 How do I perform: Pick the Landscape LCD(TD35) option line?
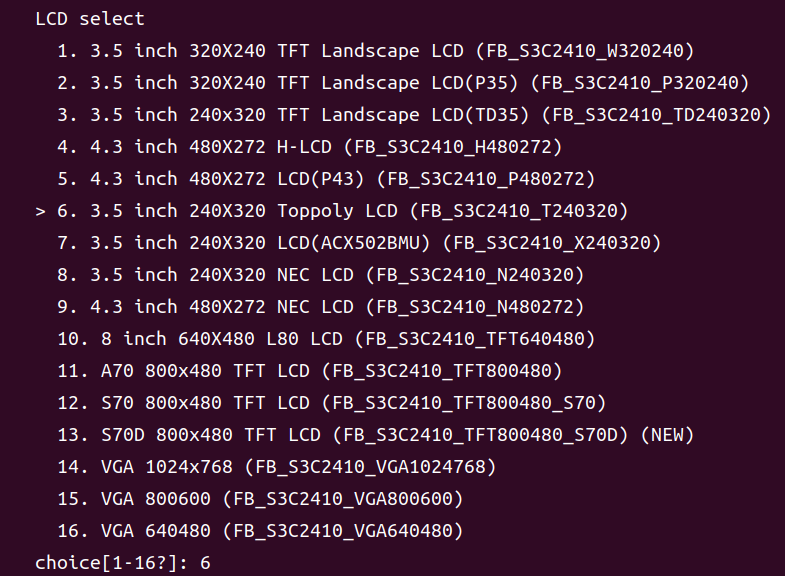click(x=414, y=115)
